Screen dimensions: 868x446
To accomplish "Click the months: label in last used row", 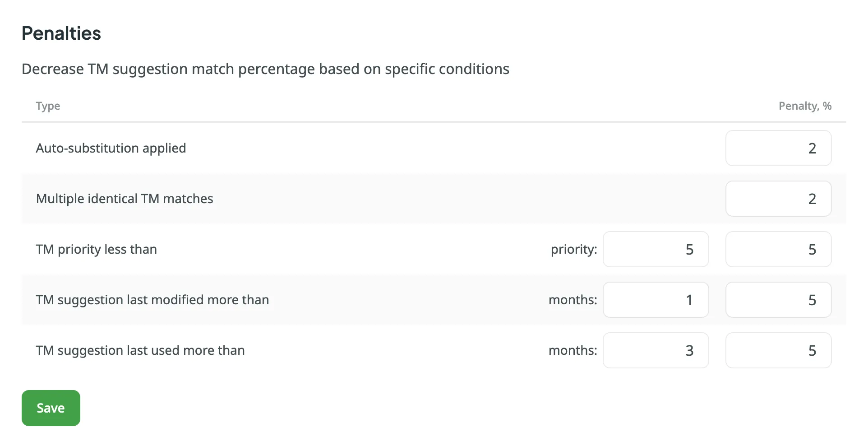I will tap(573, 350).
